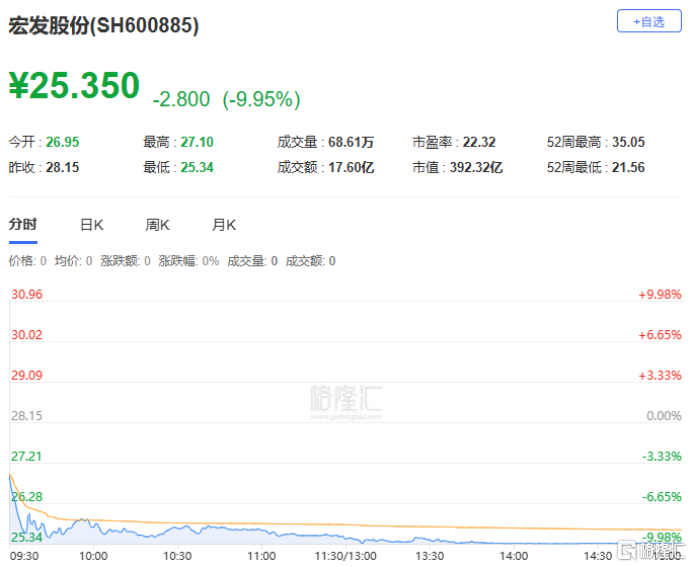Click the +6.65% axis label
The image size is (692, 567).
[x=660, y=335]
